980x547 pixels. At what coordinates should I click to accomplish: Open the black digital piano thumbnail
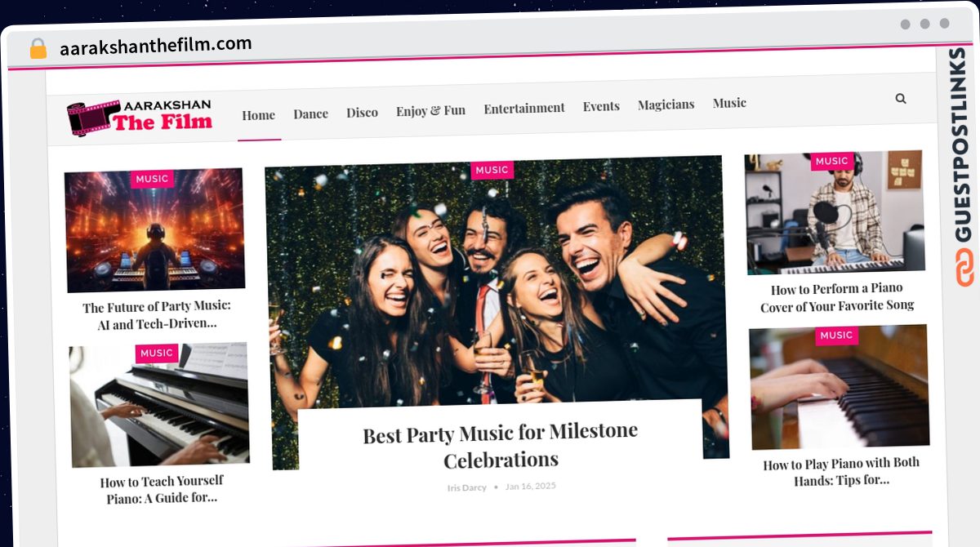159,405
